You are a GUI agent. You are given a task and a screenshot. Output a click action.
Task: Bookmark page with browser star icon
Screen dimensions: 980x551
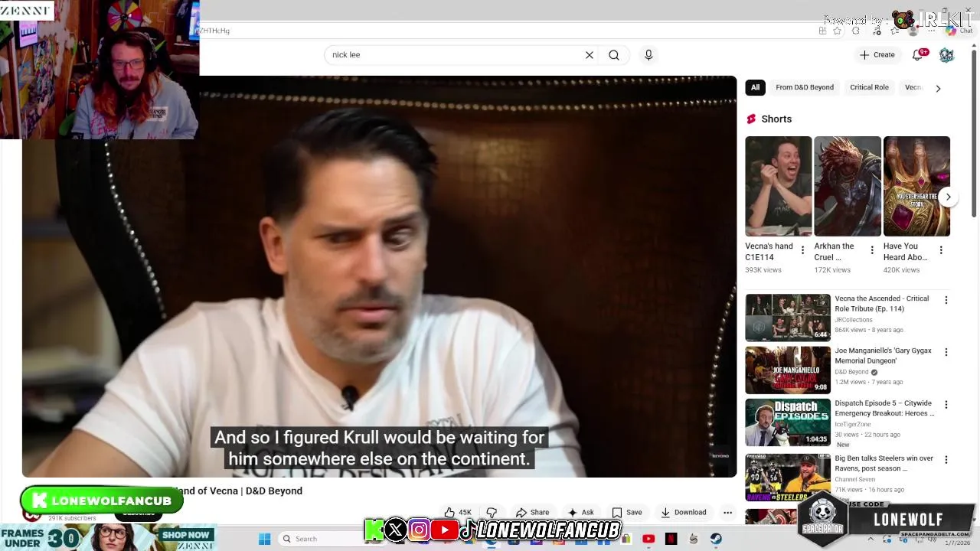click(x=837, y=31)
